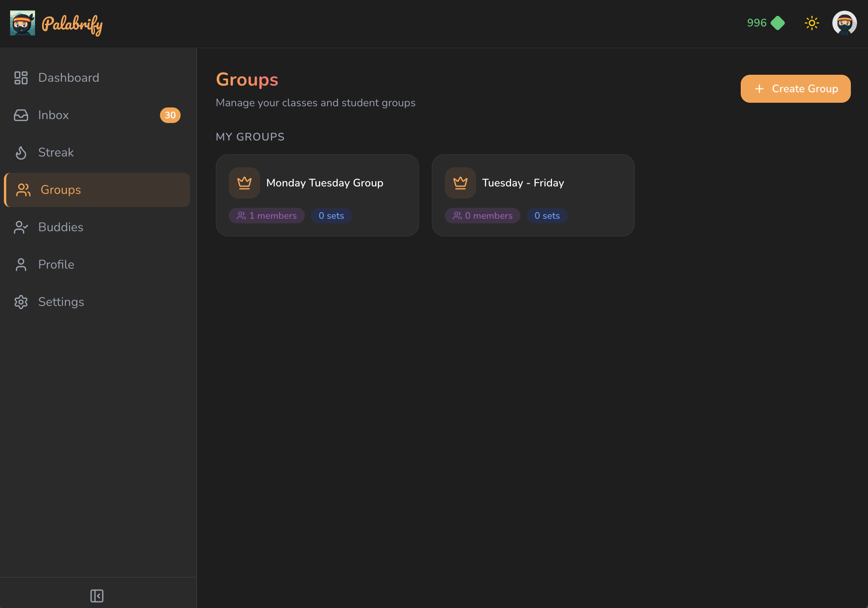
Task: Open Settings menu item
Action: tap(97, 302)
